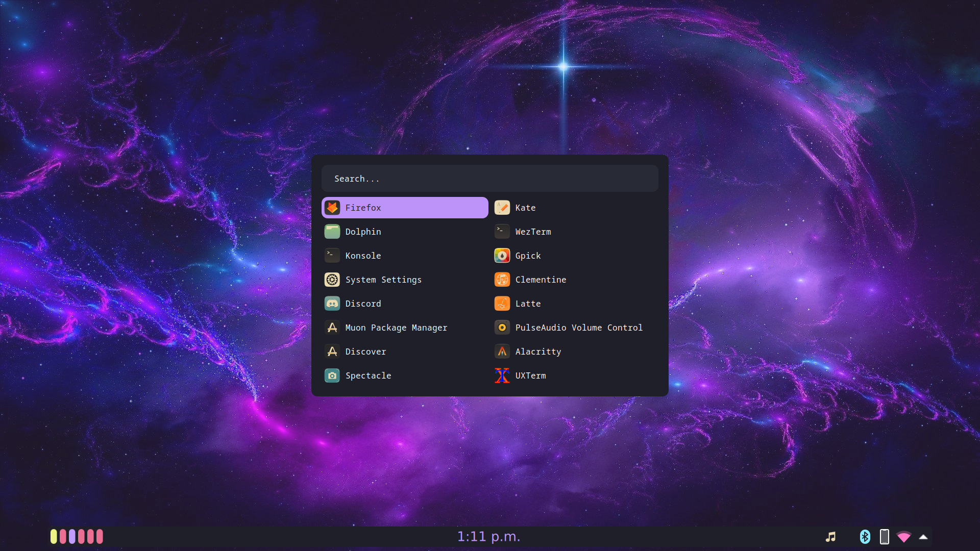The height and width of the screenshot is (551, 980).
Task: Select the Kate text label
Action: [525, 208]
